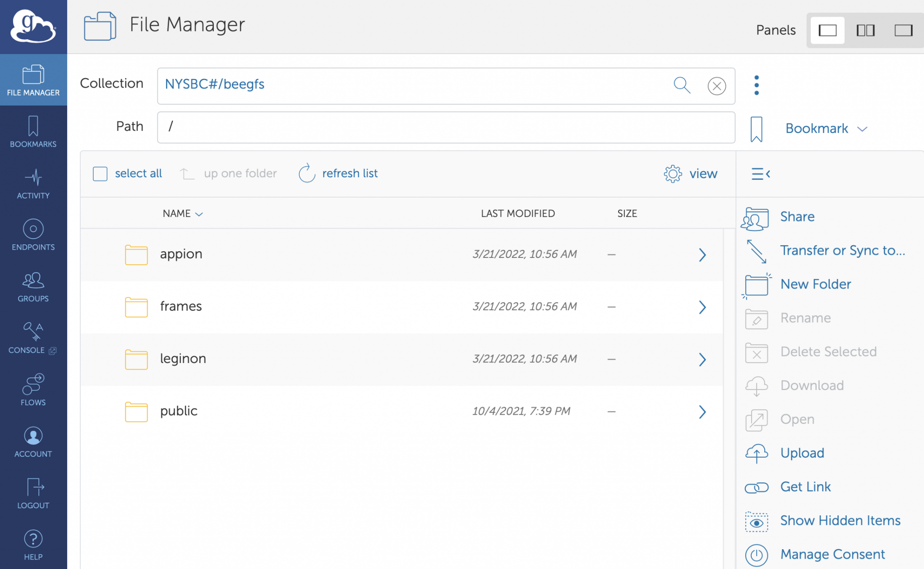Switch to the third panel layout option
This screenshot has width=924, height=569.
(x=903, y=30)
